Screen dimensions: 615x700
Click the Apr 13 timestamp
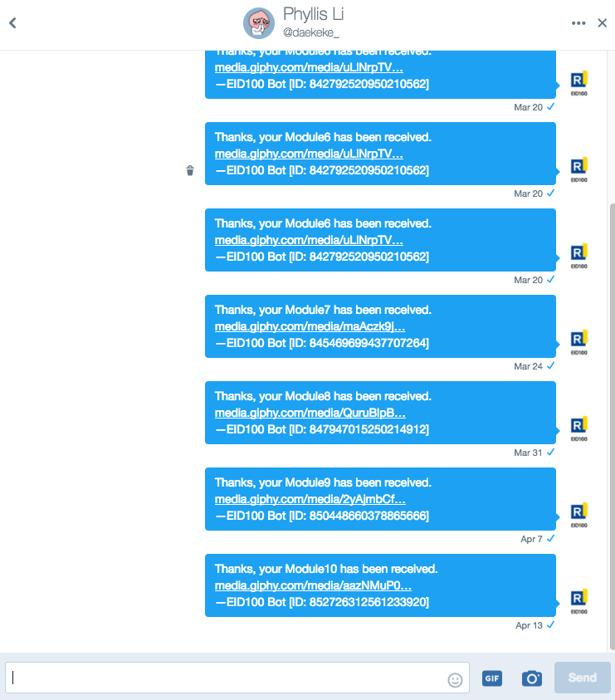tap(529, 625)
